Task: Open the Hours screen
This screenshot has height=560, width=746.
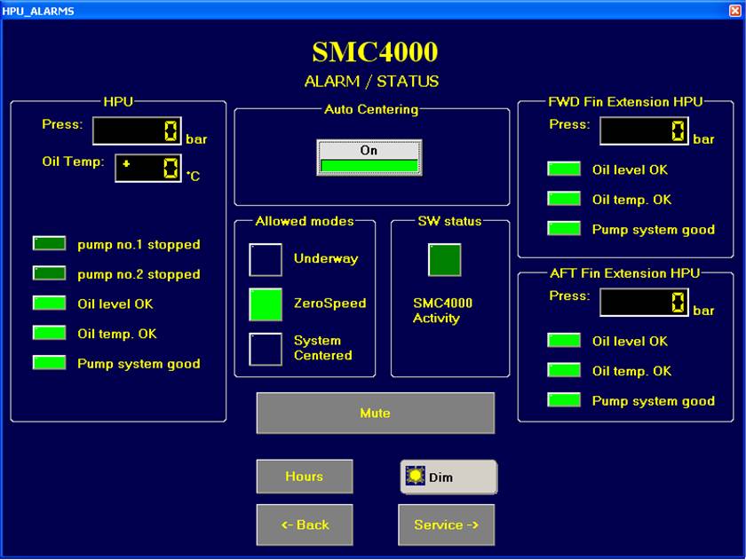Action: [x=305, y=477]
